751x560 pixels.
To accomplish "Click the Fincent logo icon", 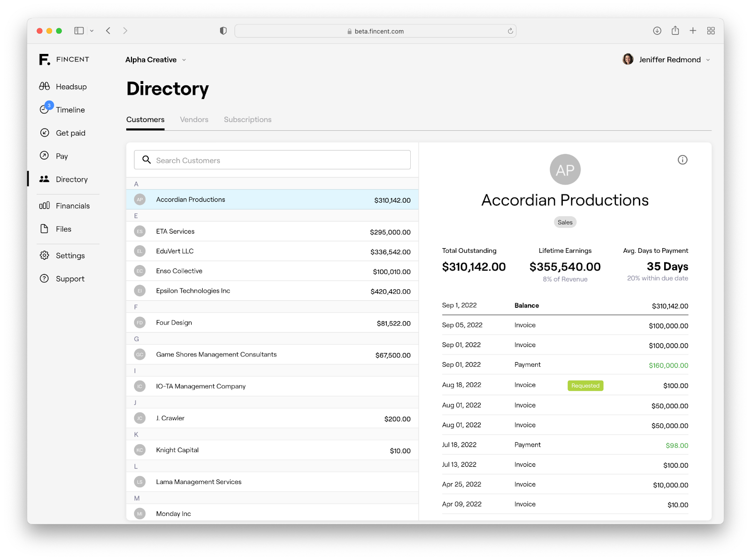I will tap(45, 60).
